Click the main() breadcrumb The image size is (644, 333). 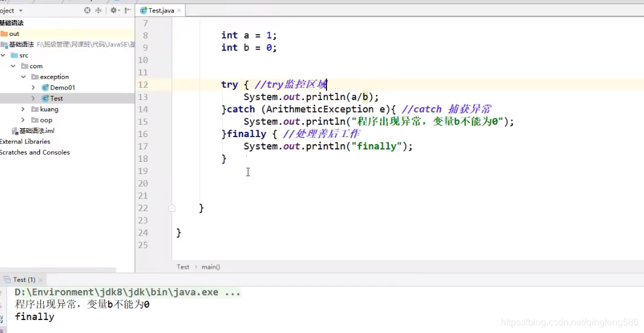pyautogui.click(x=211, y=267)
